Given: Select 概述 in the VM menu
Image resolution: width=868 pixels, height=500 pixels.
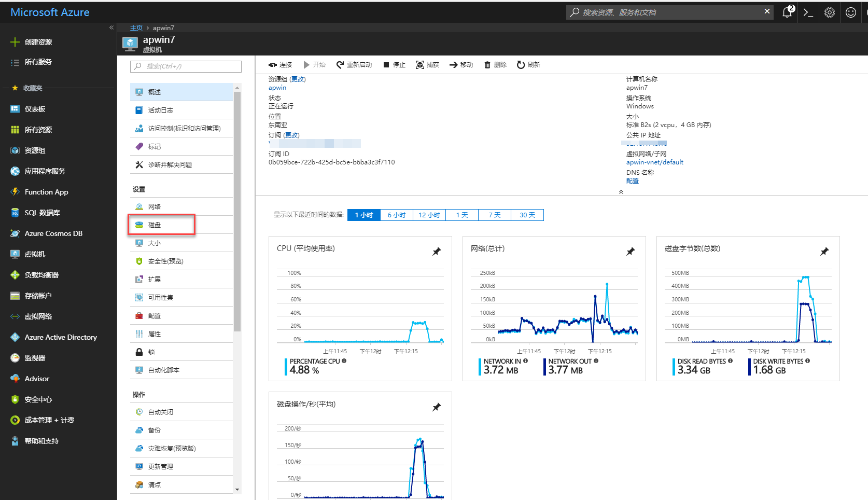Looking at the screenshot, I should coord(181,92).
